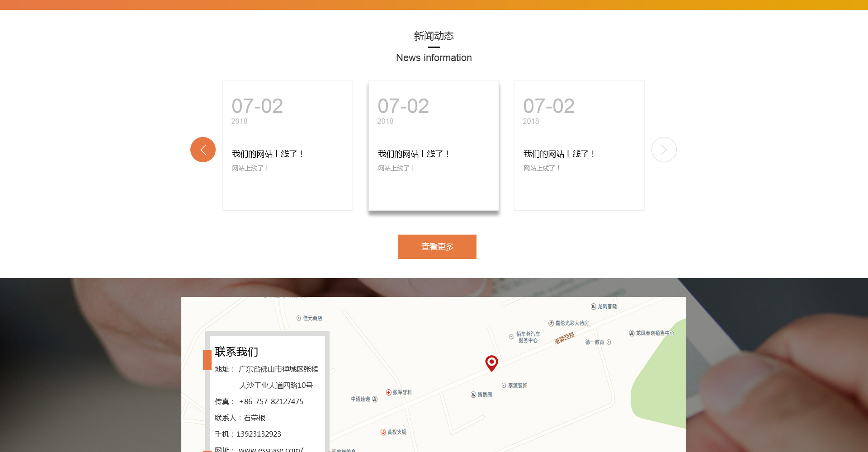Click the 中通速递 marker icon on map
868x452 pixels.
click(x=375, y=399)
